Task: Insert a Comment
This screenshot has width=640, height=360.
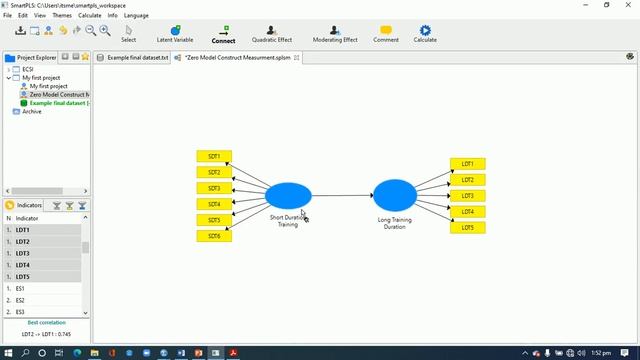Action: (x=386, y=34)
